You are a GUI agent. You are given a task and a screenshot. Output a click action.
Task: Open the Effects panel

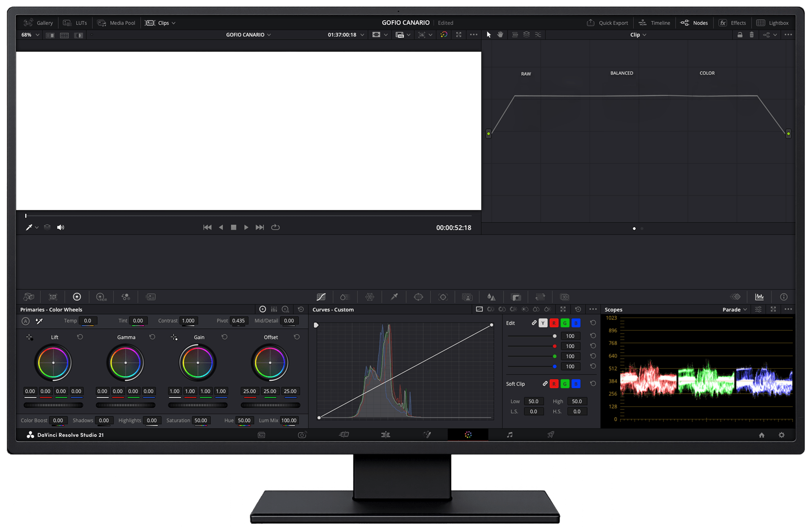732,23
